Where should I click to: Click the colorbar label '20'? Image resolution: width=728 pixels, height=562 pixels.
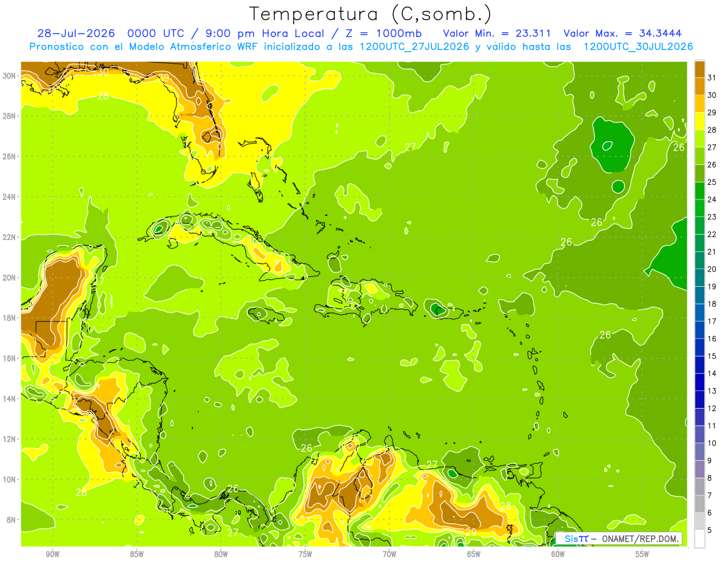coord(712,269)
